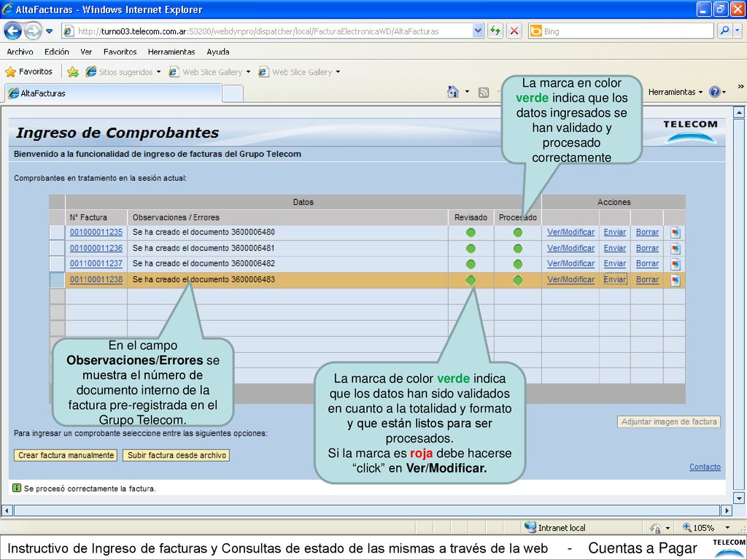Click the Bing search box

(x=620, y=31)
